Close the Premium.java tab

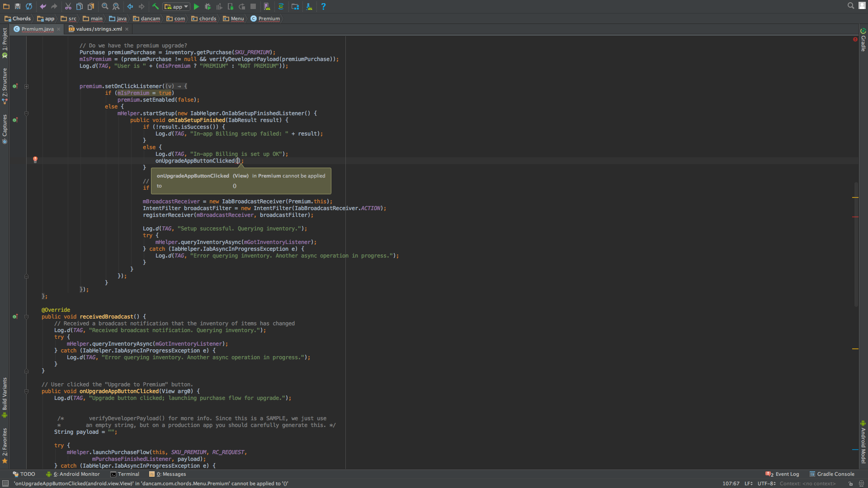(59, 29)
